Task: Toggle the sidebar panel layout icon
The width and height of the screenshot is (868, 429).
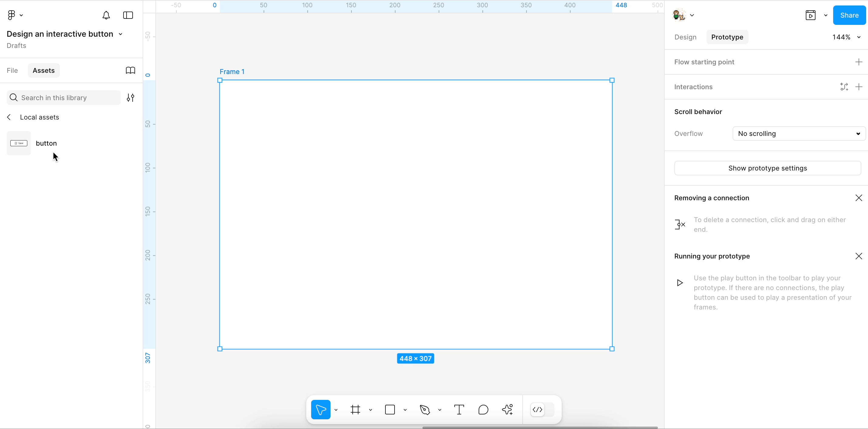Action: point(128,15)
